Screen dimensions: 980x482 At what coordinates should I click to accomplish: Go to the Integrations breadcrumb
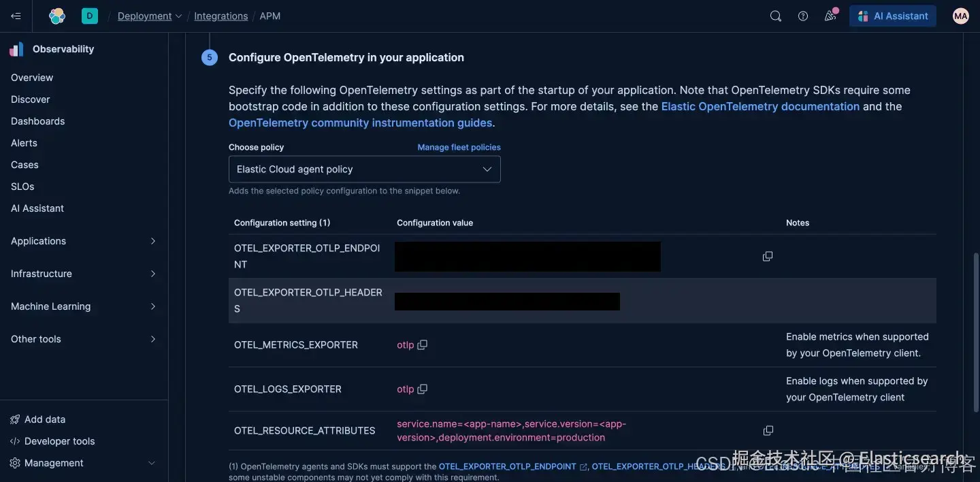221,16
